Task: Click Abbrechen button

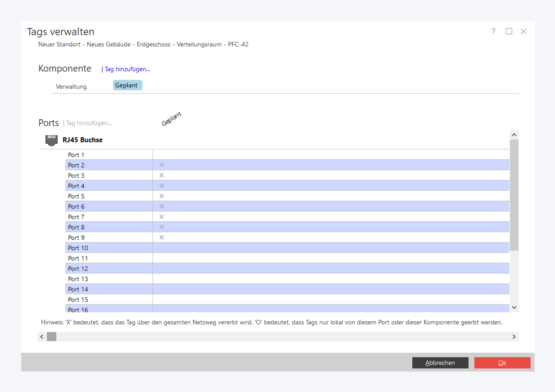Action: (440, 363)
